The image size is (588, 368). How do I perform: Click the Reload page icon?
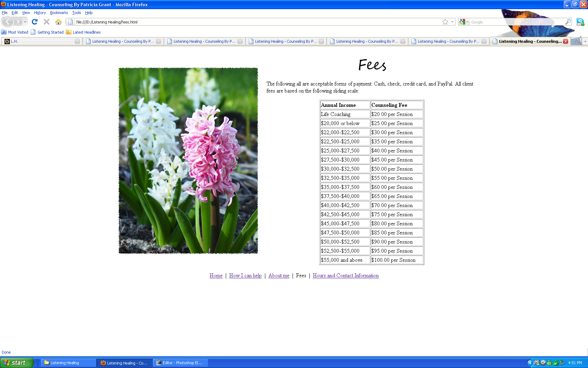coord(35,22)
